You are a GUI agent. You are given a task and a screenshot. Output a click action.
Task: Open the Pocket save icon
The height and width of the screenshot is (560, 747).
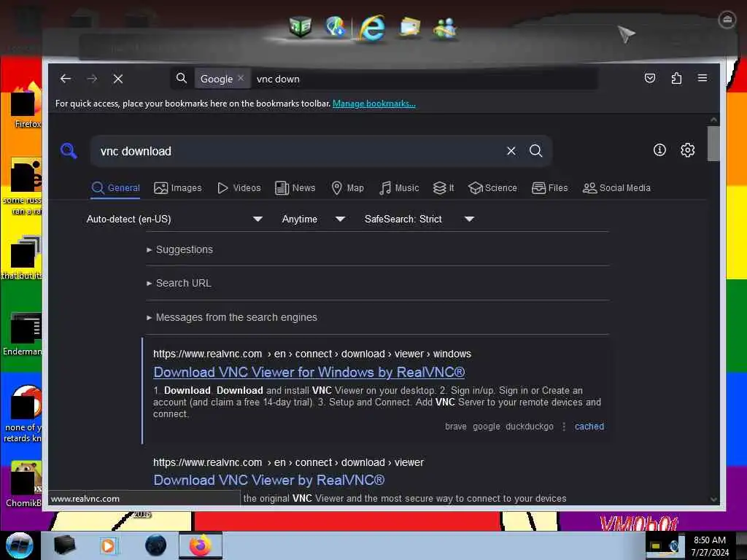point(650,78)
